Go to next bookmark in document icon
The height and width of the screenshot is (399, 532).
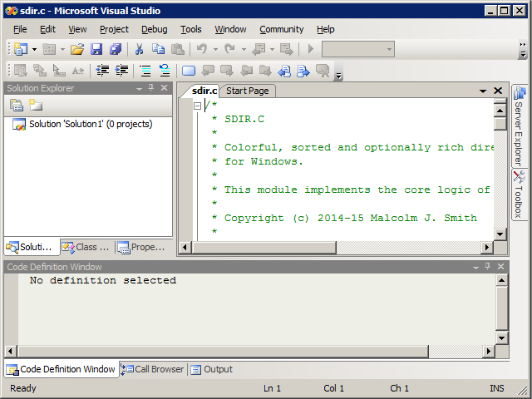pos(303,71)
